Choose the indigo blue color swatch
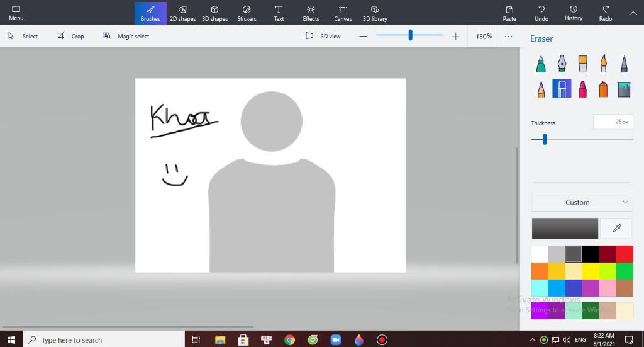This screenshot has width=644, height=347. pyautogui.click(x=574, y=288)
